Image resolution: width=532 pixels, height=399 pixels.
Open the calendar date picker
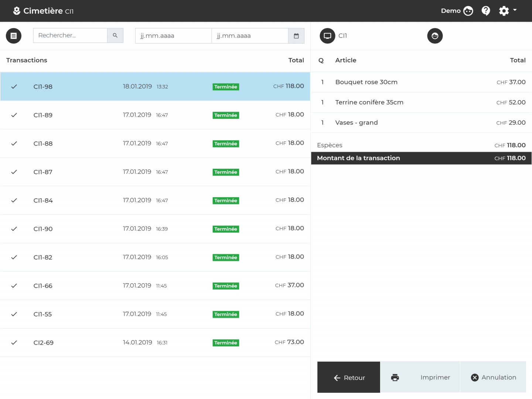click(296, 36)
